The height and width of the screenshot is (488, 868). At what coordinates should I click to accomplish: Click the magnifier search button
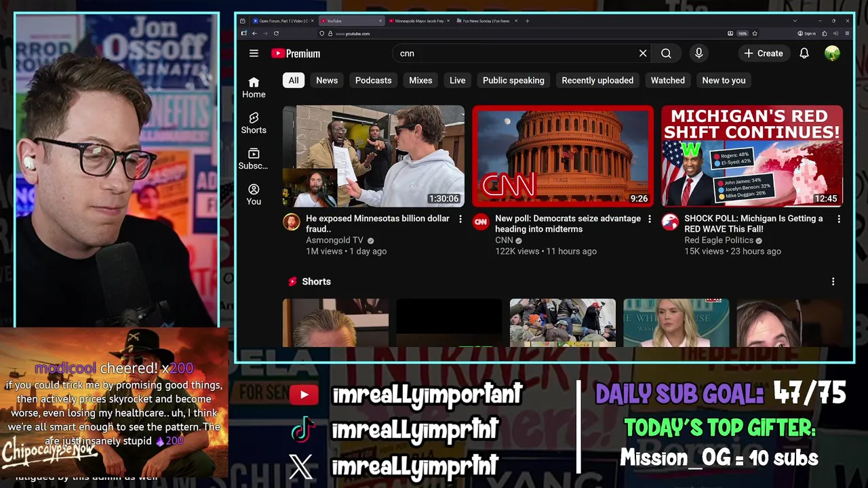(666, 54)
